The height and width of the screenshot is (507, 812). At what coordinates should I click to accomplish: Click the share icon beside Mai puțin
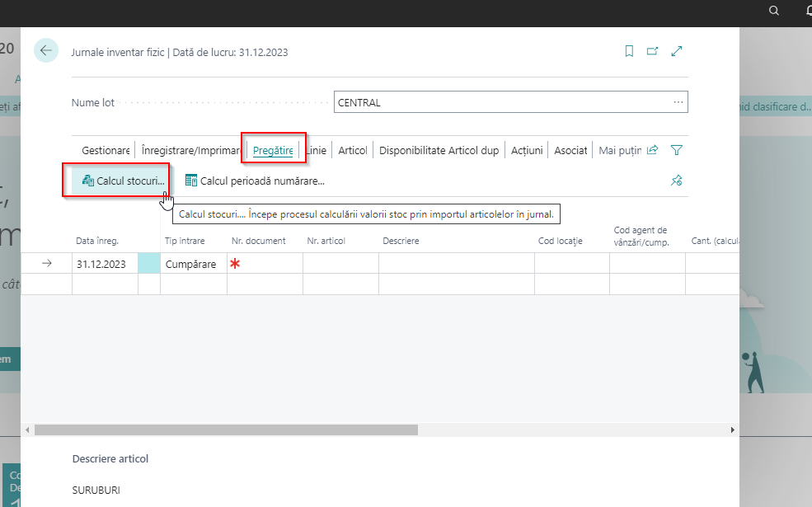pyautogui.click(x=653, y=150)
